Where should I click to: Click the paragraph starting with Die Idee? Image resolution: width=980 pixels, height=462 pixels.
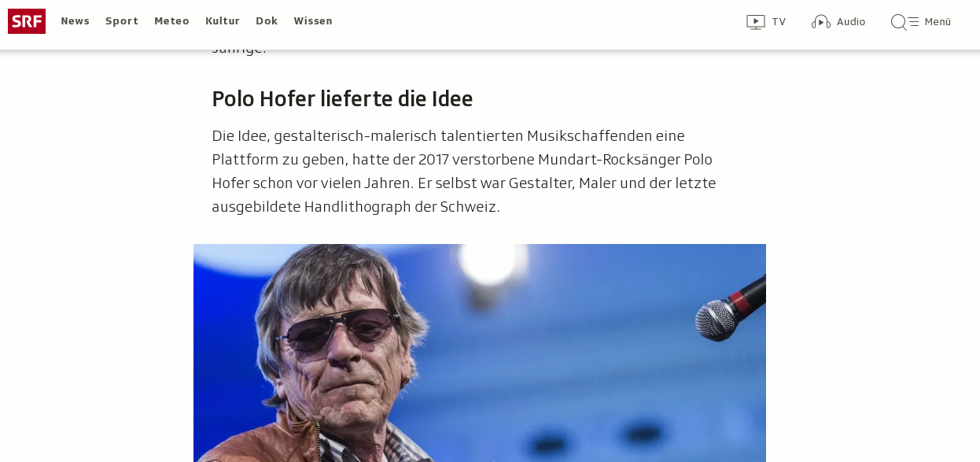(464, 172)
